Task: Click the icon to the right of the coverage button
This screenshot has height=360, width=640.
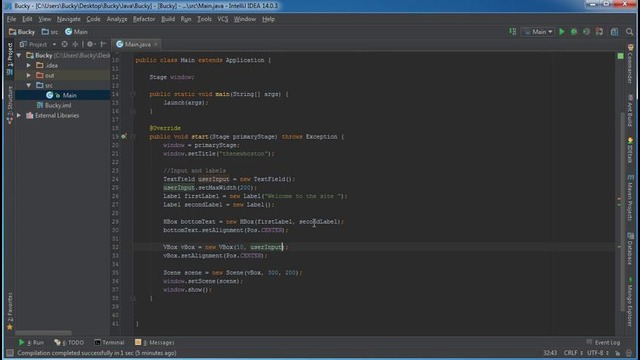Action: pos(599,32)
